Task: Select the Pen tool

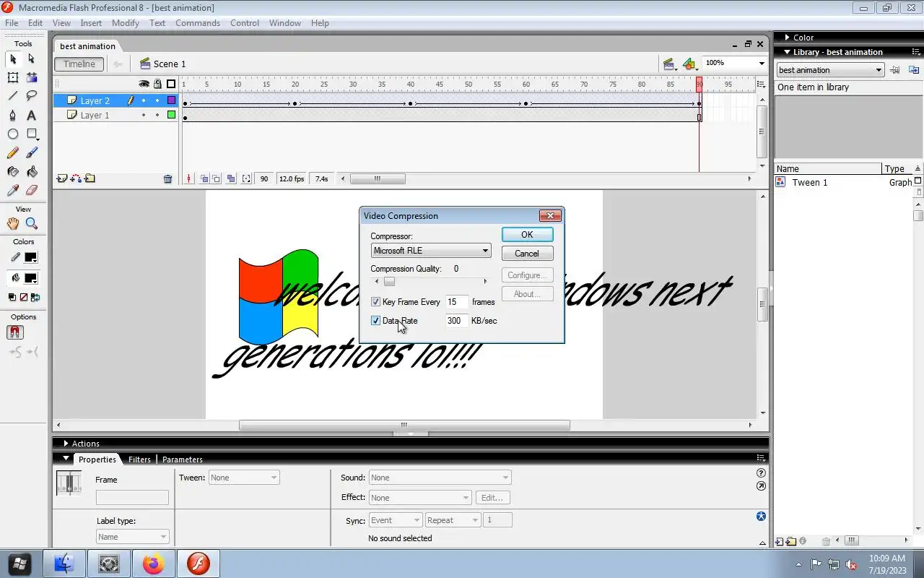Action: click(x=13, y=116)
